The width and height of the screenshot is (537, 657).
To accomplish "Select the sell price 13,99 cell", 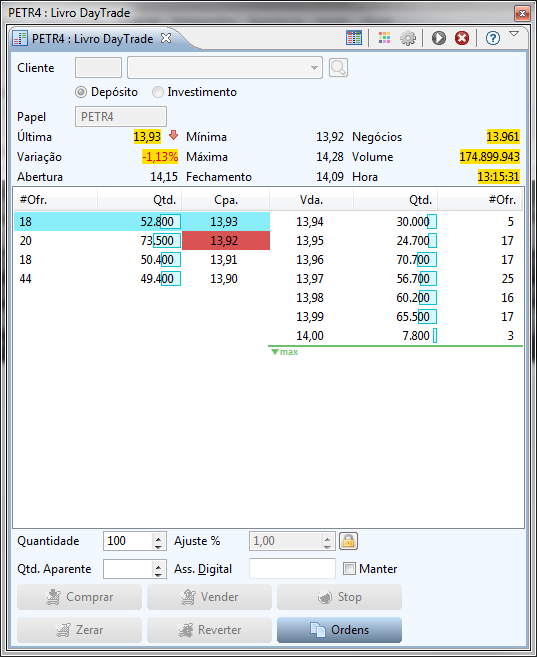I will pyautogui.click(x=311, y=316).
